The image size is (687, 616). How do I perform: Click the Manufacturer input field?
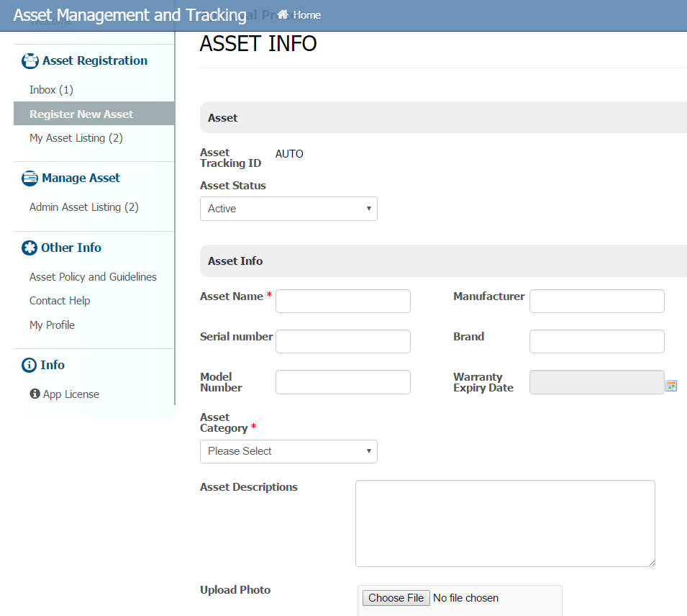pyautogui.click(x=596, y=302)
